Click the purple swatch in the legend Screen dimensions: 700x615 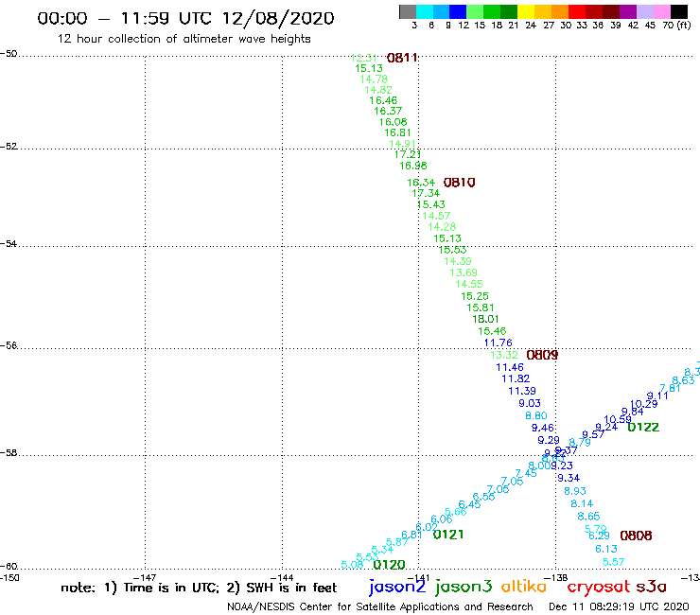627,11
